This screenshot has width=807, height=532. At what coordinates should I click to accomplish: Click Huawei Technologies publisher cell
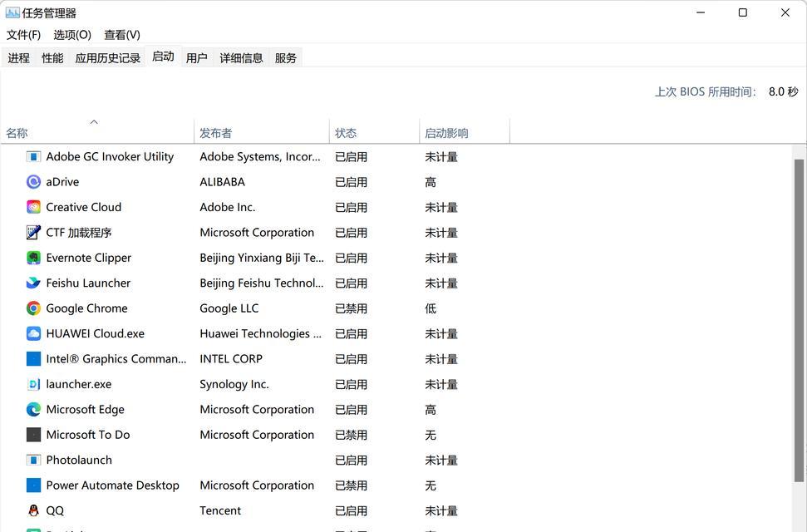coord(260,333)
